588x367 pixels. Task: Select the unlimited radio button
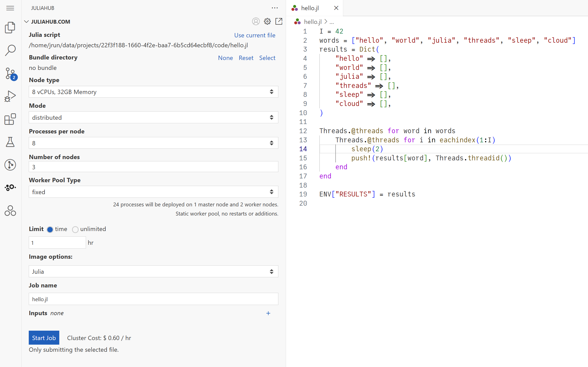(x=75, y=230)
